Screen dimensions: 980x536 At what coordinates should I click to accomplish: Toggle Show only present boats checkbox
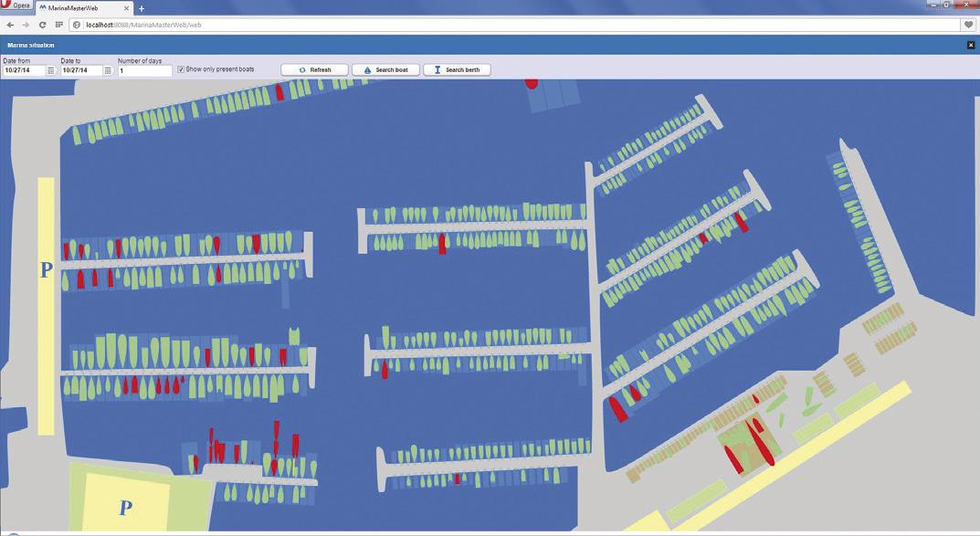coord(181,69)
